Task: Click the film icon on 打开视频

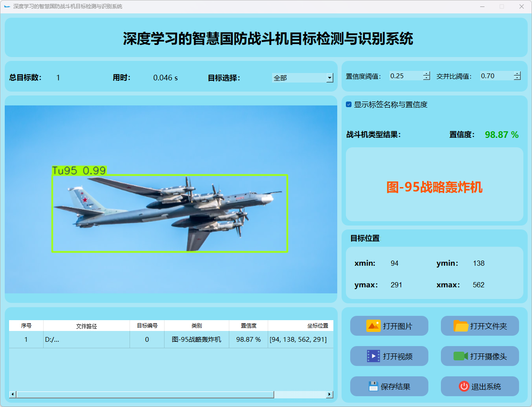Action: point(373,356)
